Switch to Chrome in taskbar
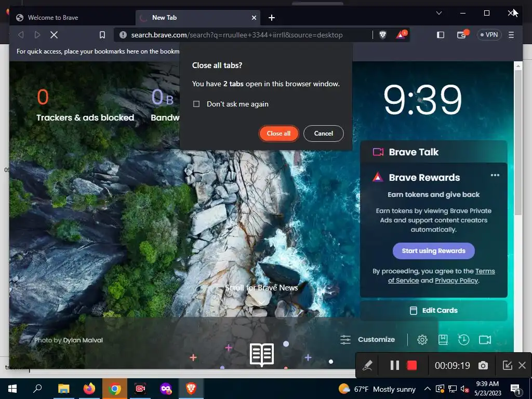Screen dimensions: 532x399 tap(115, 389)
